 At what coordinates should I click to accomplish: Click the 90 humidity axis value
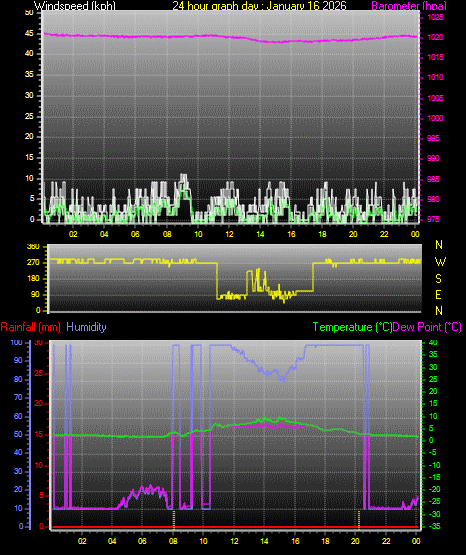coord(18,360)
